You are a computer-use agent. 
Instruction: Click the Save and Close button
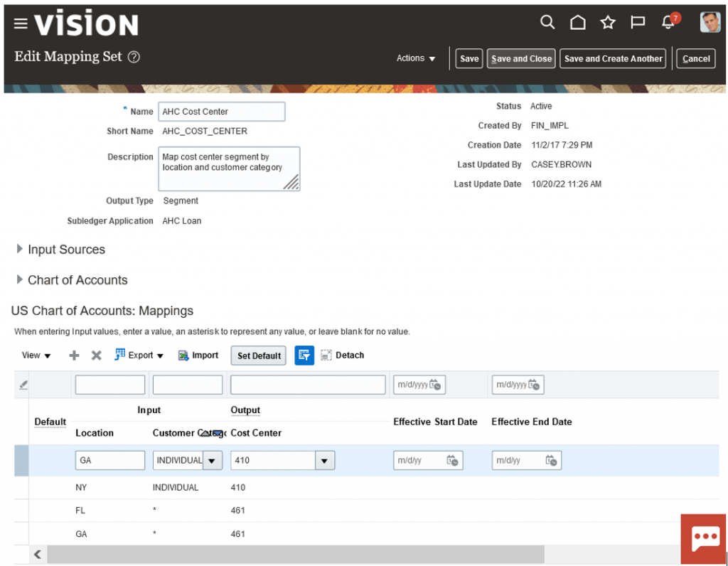[521, 58]
